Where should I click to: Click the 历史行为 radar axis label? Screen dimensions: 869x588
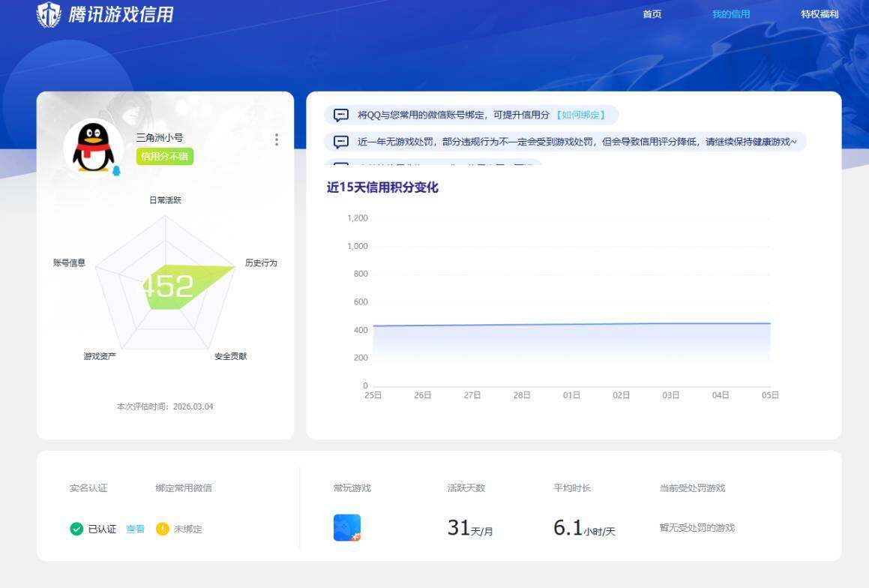pyautogui.click(x=261, y=263)
